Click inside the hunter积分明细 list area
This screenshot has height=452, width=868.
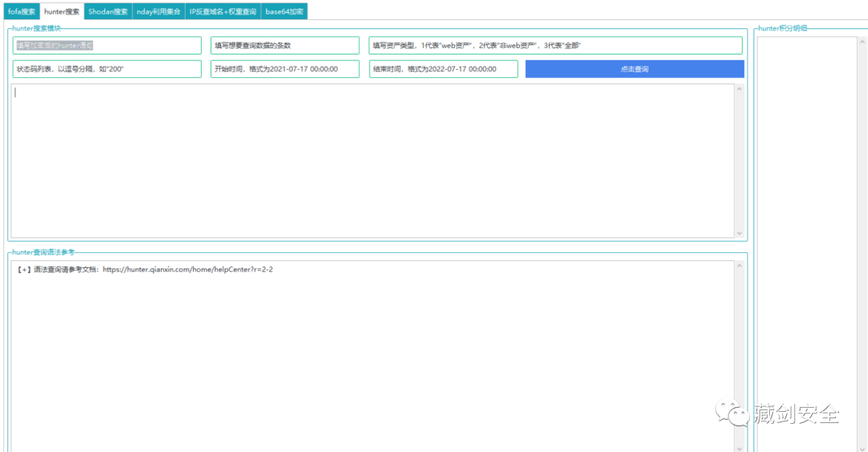point(807,243)
